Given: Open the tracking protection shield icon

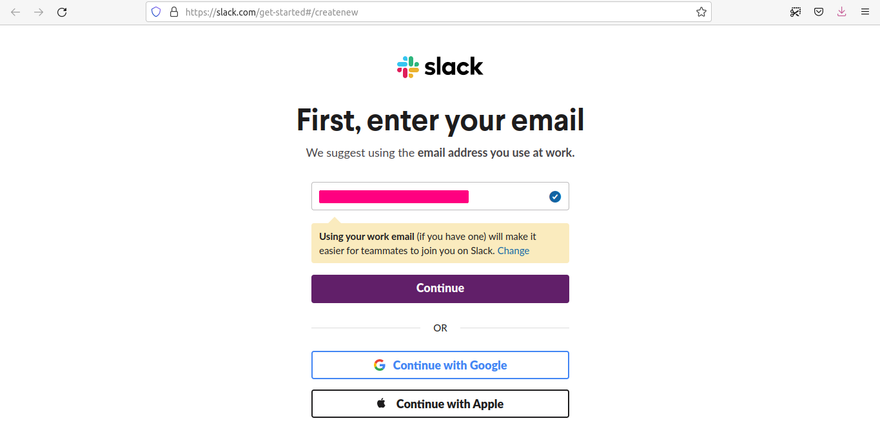Looking at the screenshot, I should (157, 12).
